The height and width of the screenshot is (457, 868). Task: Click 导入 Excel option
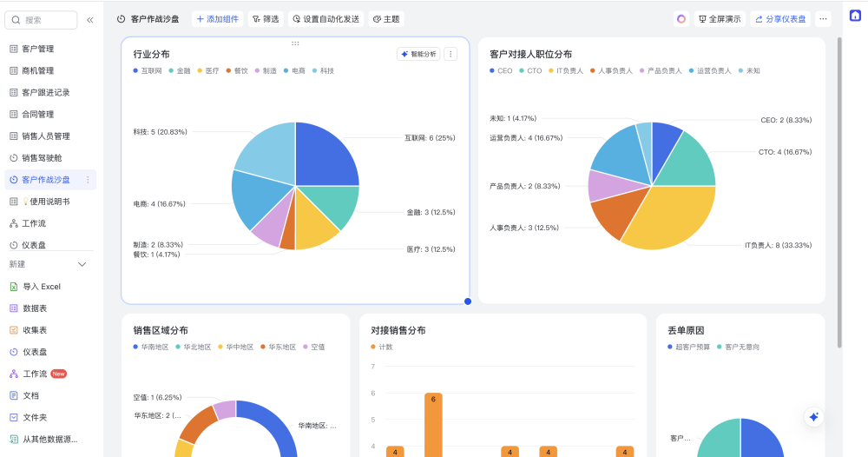pos(49,287)
